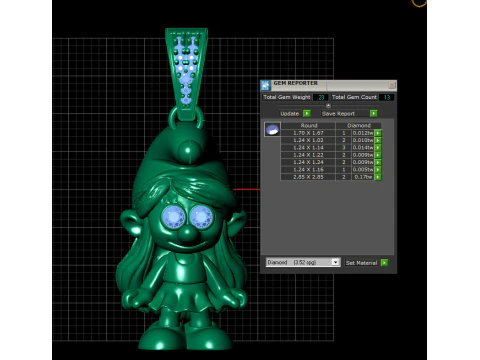Click the Total Gem Count value field
Viewport: 480px width, 360px height.
click(x=387, y=97)
